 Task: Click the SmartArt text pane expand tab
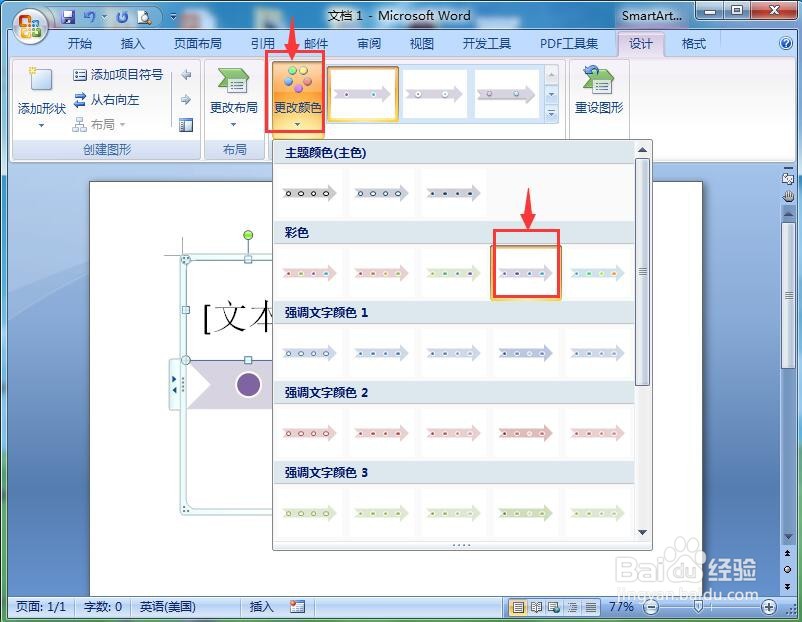tap(174, 385)
